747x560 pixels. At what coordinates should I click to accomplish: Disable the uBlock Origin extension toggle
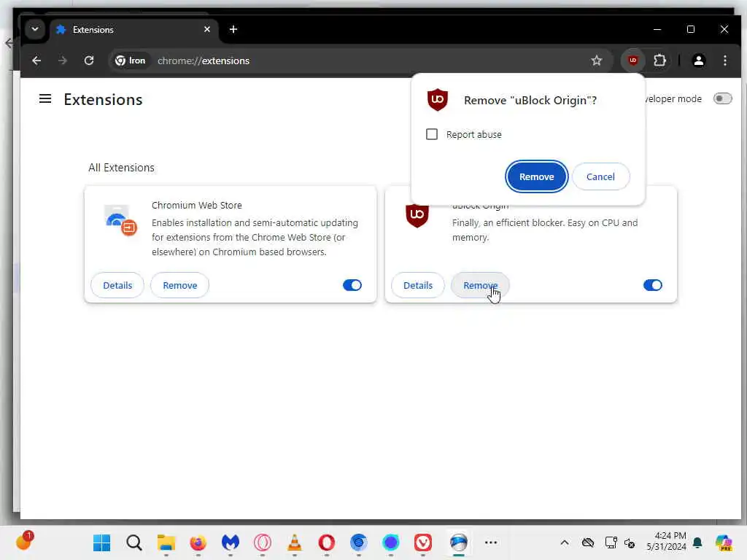coord(653,285)
